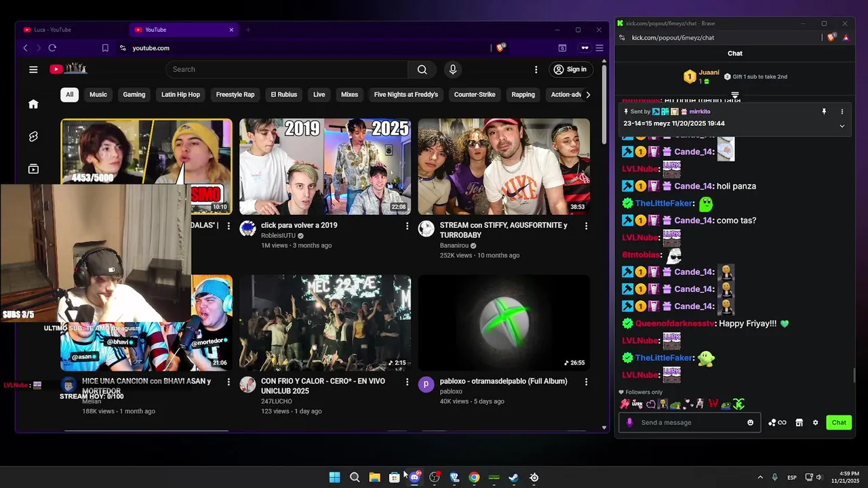Open Kick channel points icon
Screen dimensions: 868x488
point(777,422)
